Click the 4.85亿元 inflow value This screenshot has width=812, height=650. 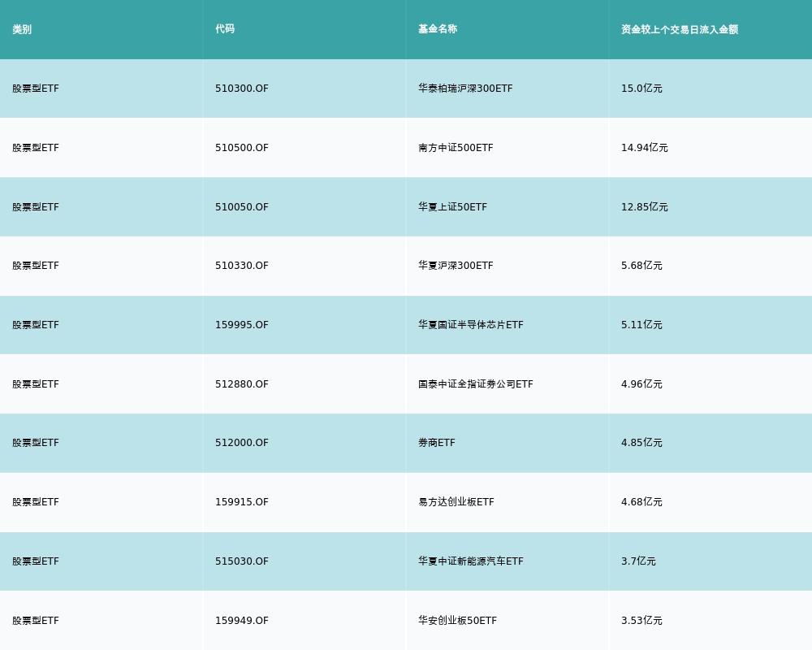641,443
